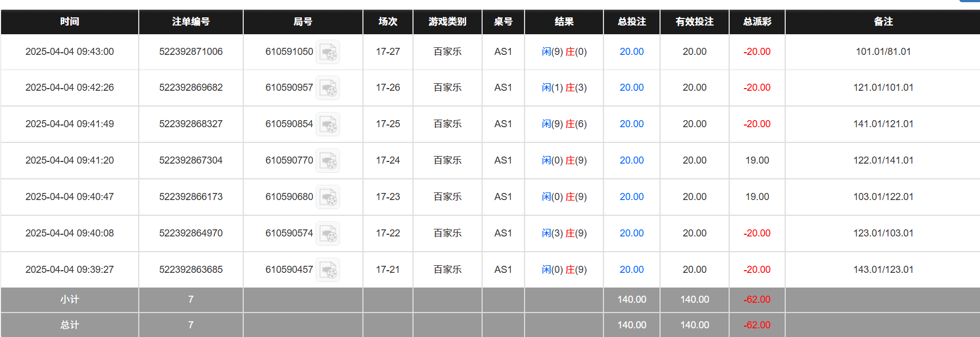Image resolution: width=980 pixels, height=337 pixels.
Task: Click the 结果 column header
Action: click(564, 22)
